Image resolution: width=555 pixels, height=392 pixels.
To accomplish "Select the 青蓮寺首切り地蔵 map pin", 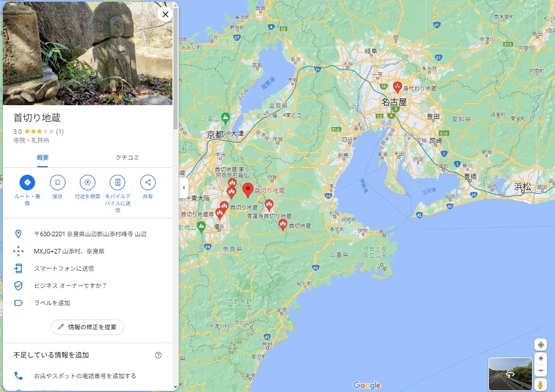I will pyautogui.click(x=269, y=205).
